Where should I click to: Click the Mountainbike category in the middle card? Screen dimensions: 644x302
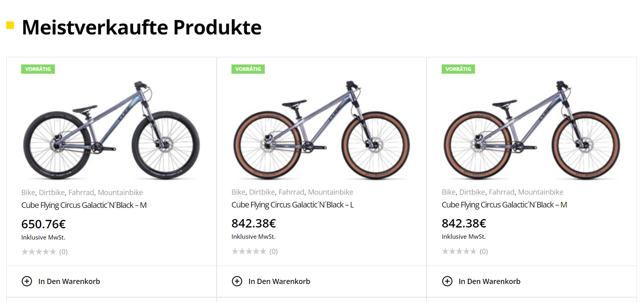(x=330, y=192)
